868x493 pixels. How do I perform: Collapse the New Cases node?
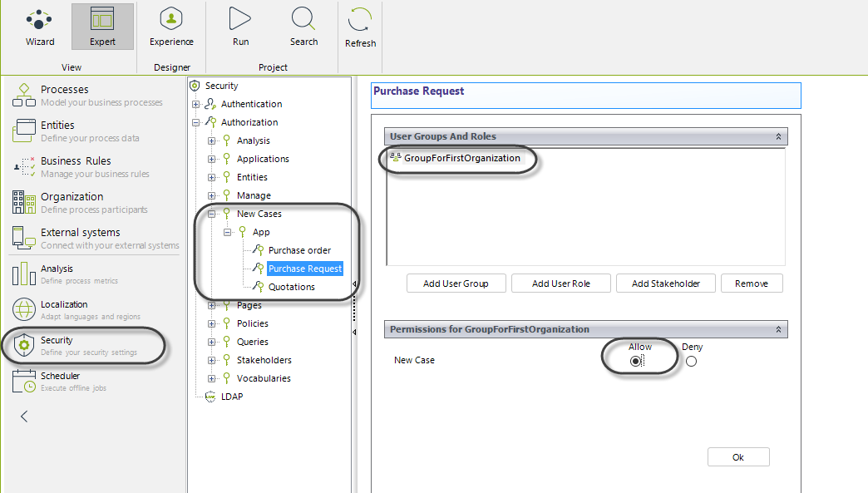tap(211, 214)
